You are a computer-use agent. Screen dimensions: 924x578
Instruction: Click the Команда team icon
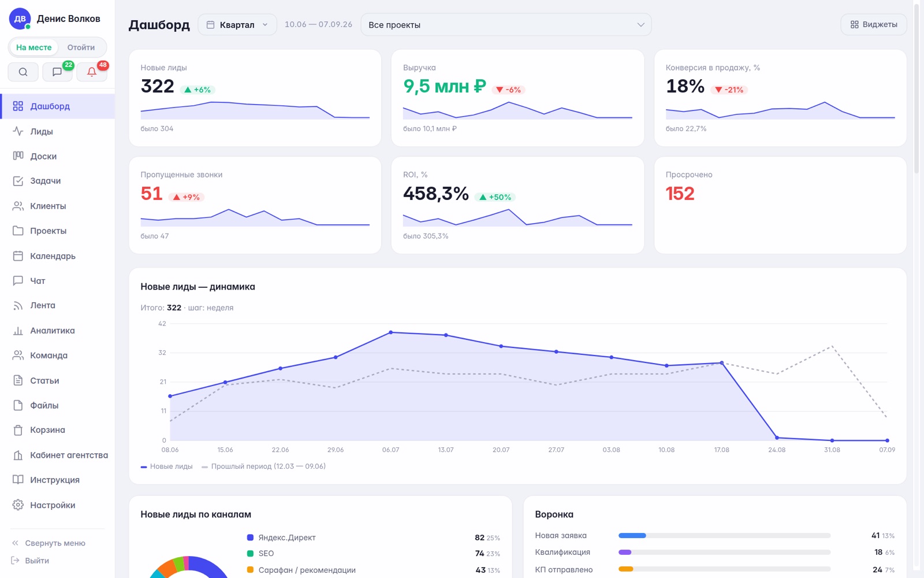tap(18, 355)
